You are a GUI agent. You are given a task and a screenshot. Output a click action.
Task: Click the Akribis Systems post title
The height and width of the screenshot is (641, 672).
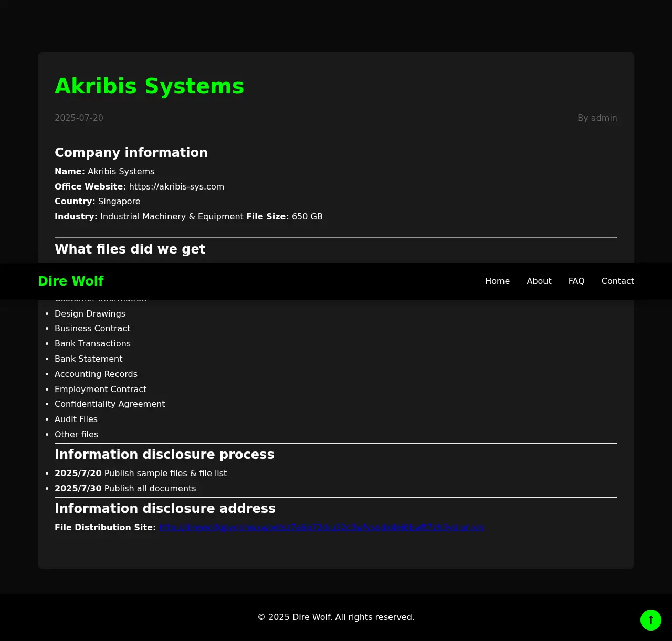tap(149, 86)
